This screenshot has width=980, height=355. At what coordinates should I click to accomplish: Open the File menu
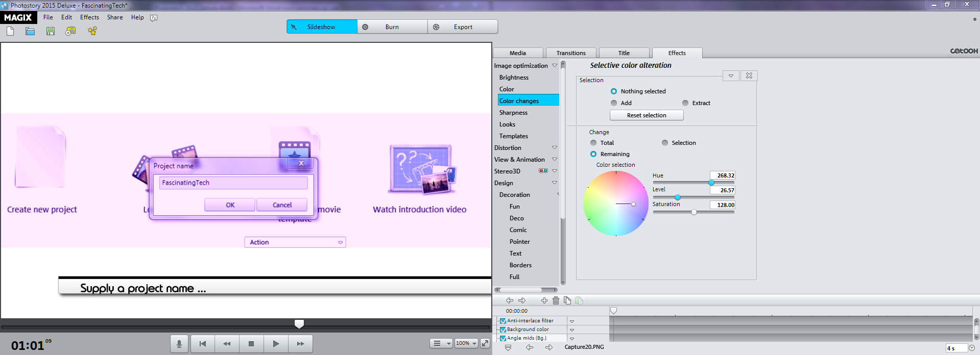point(48,17)
